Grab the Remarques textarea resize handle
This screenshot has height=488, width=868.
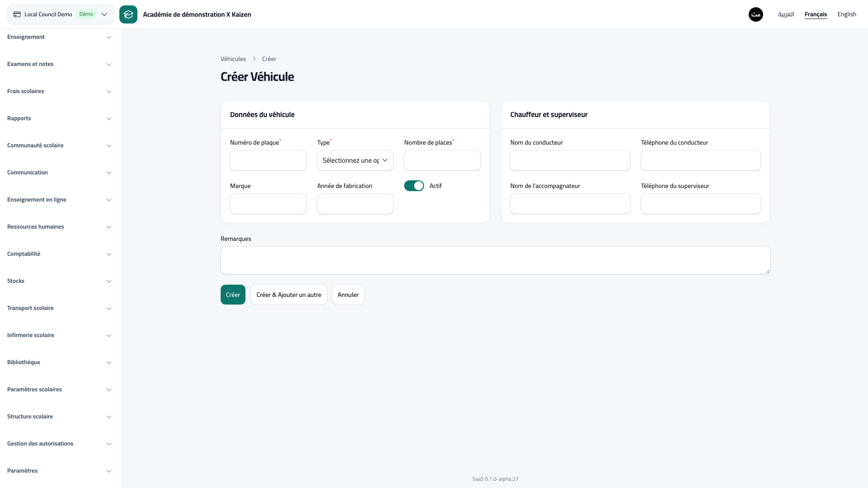(768, 271)
